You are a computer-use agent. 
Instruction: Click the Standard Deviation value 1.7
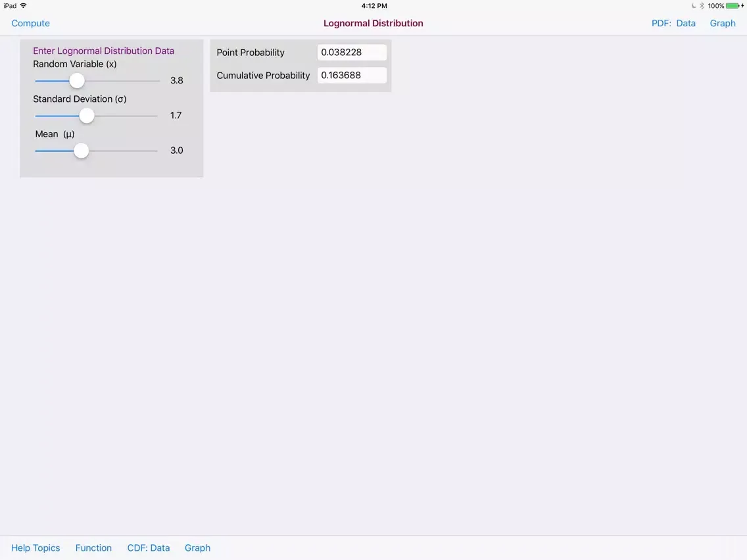point(176,115)
